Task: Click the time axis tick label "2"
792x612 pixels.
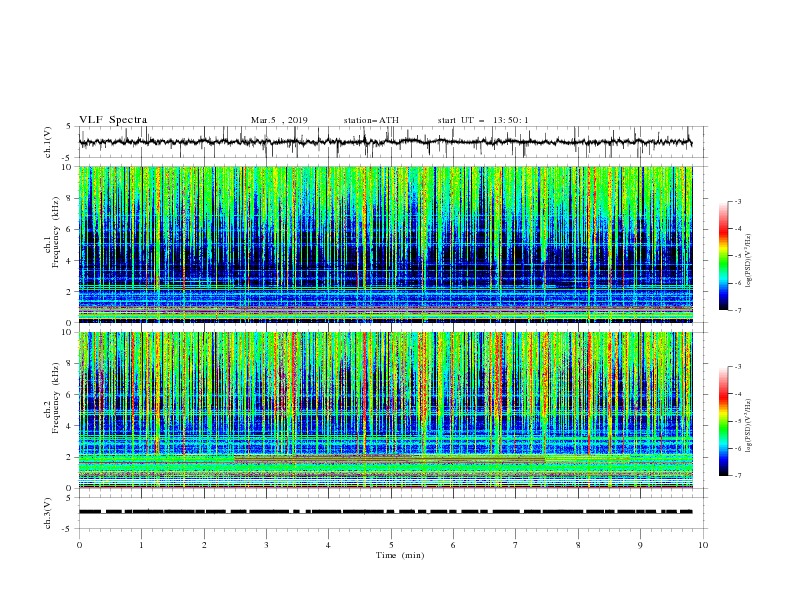Action: 204,545
